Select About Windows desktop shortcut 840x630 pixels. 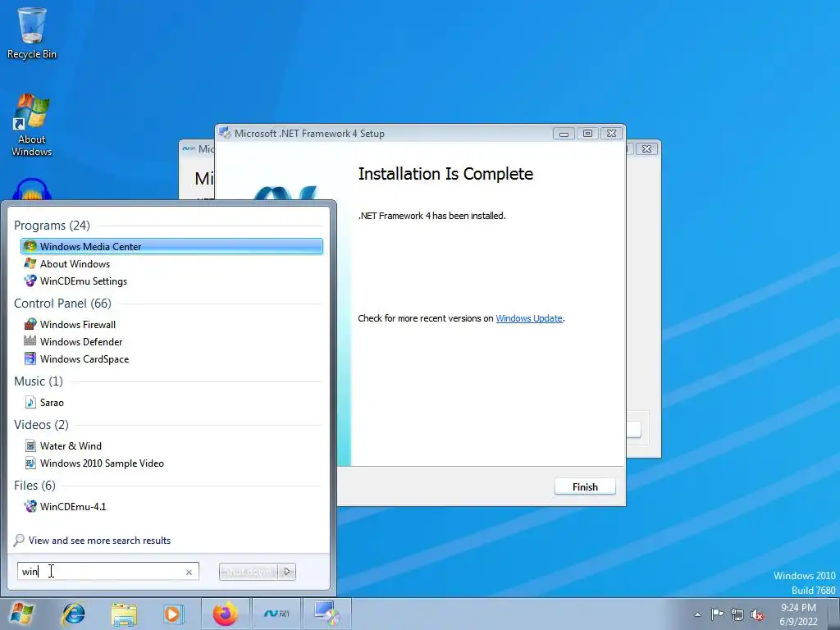tap(32, 126)
